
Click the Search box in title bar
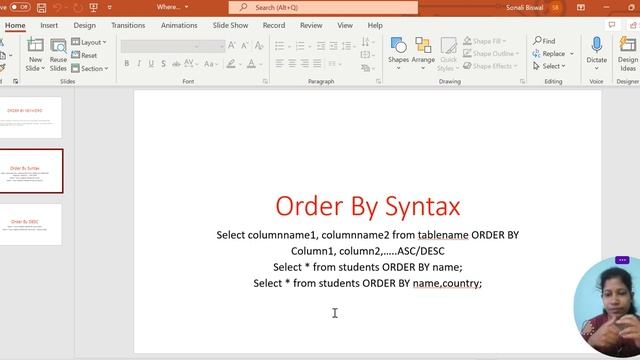click(323, 7)
